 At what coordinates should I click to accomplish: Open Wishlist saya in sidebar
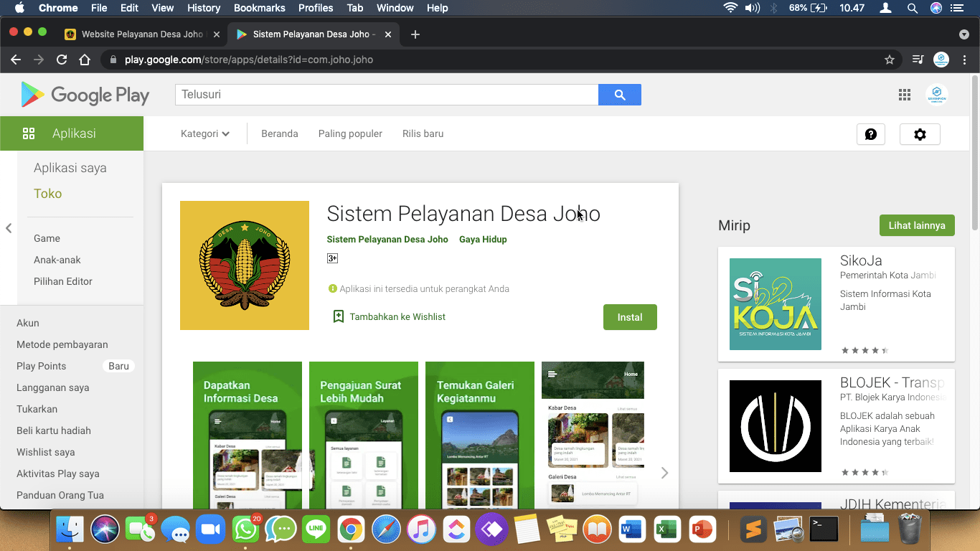pyautogui.click(x=46, y=452)
